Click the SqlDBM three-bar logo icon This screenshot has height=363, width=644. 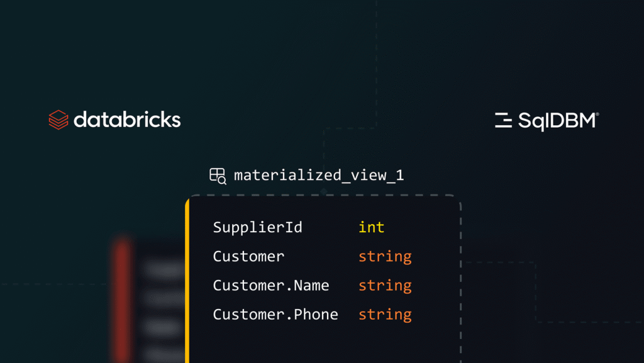503,120
